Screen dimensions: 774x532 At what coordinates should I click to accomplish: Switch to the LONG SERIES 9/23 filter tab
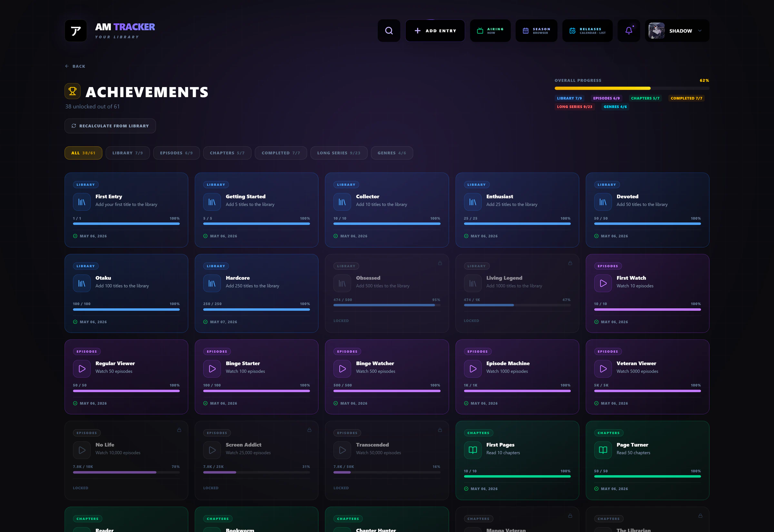pyautogui.click(x=339, y=153)
